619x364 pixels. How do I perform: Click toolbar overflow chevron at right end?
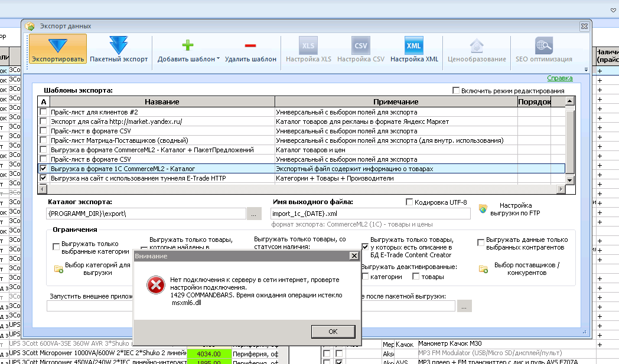[x=586, y=70]
